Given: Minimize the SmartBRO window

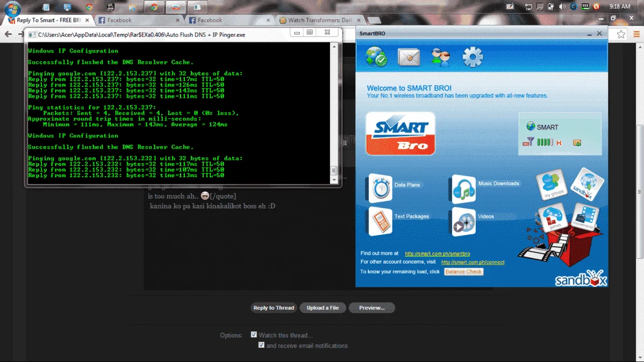Looking at the screenshot, I should coord(589,34).
